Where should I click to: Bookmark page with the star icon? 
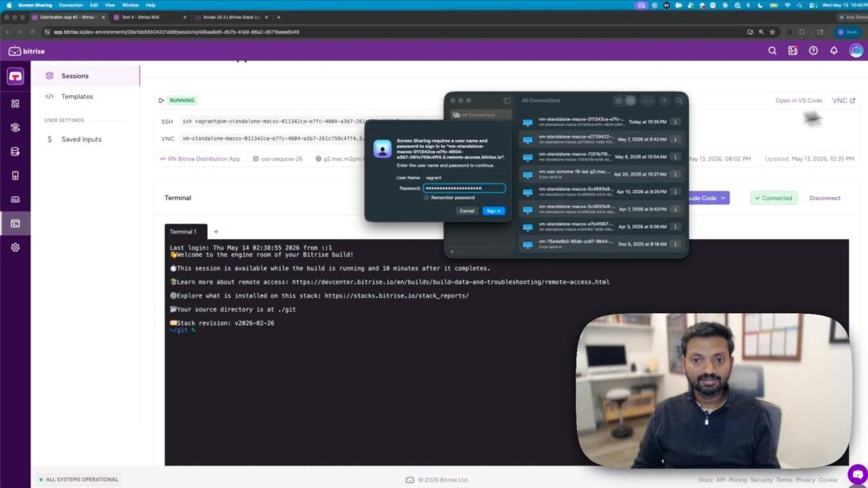772,32
